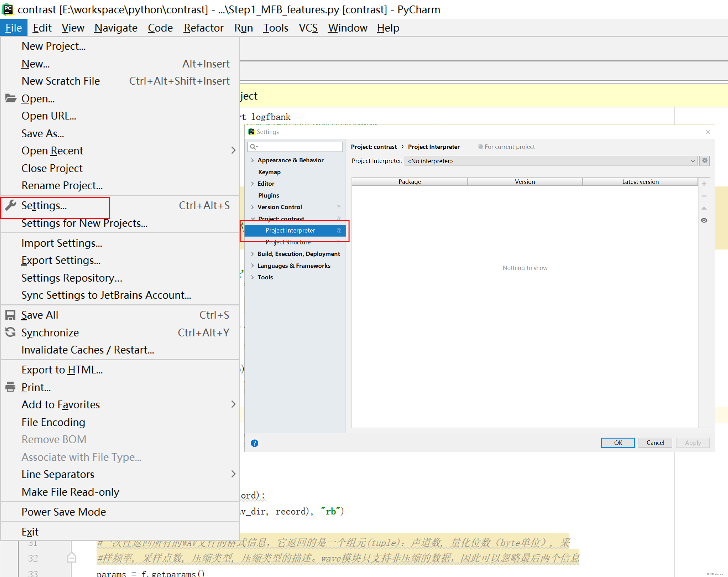The height and width of the screenshot is (577, 728).
Task: Select Plugins in settings tree
Action: 295,195
